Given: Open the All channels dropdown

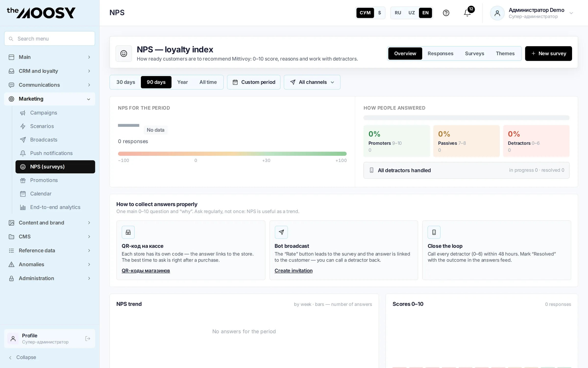Looking at the screenshot, I should 312,82.
